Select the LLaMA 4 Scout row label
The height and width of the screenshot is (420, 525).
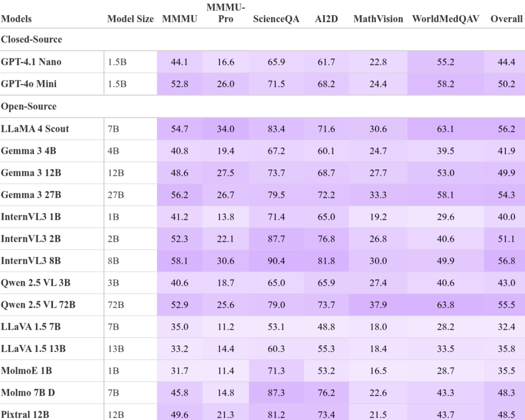pyautogui.click(x=35, y=129)
